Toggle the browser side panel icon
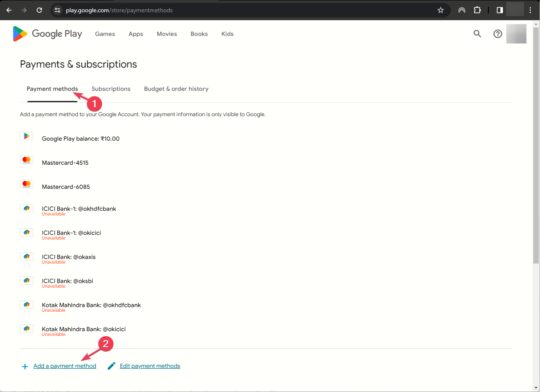The width and height of the screenshot is (540, 392). tap(499, 10)
